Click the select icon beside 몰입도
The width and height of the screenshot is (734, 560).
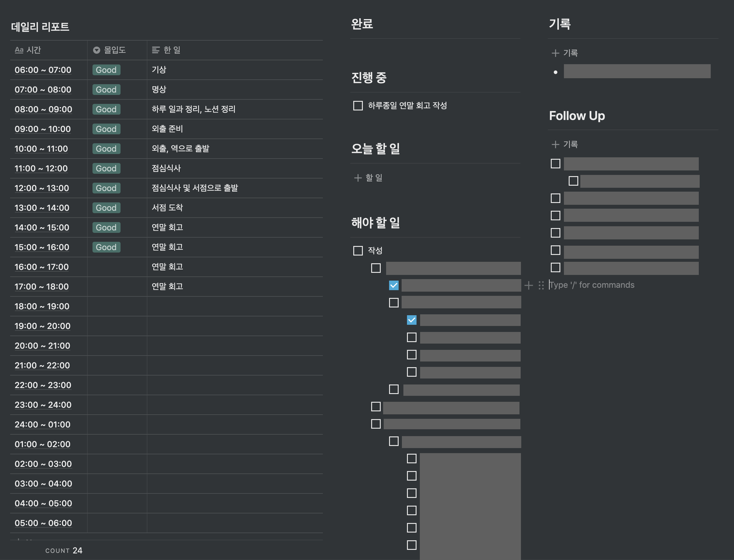point(97,50)
